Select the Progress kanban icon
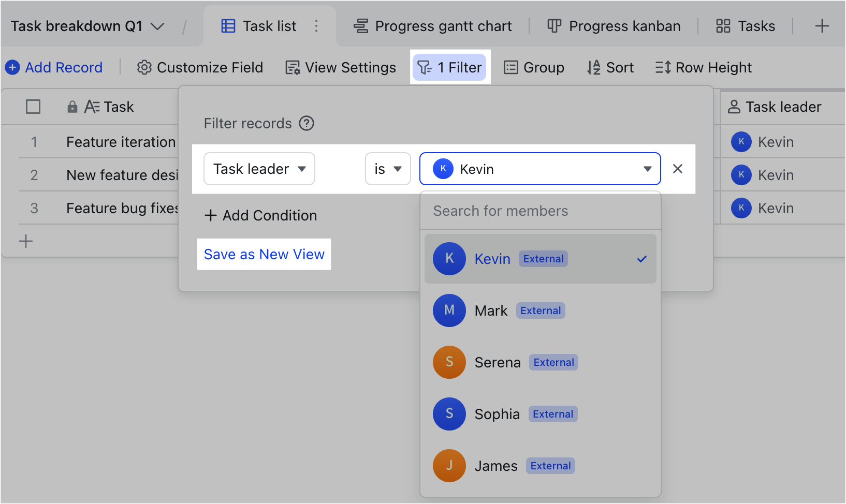Viewport: 846px width, 504px height. click(x=553, y=26)
